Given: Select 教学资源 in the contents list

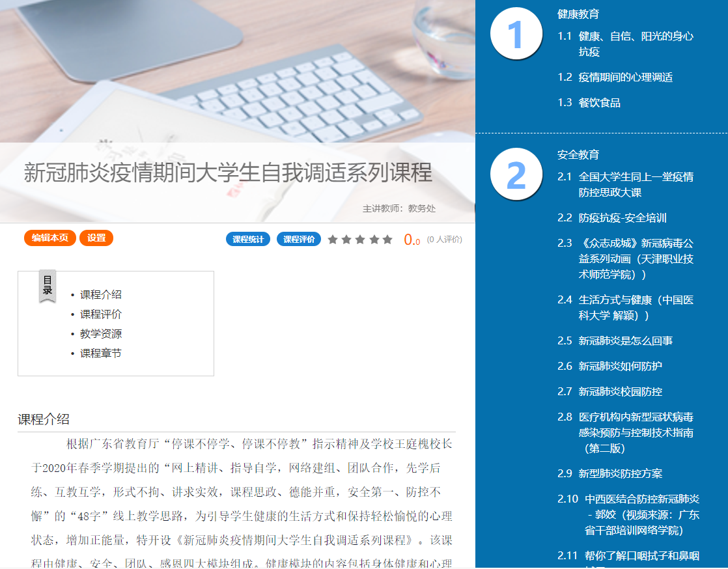Looking at the screenshot, I should [x=101, y=334].
